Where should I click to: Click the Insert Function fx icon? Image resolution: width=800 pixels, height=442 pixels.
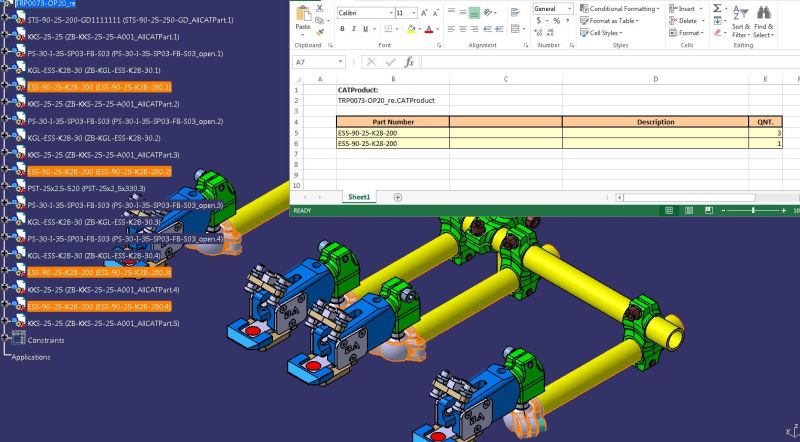point(409,62)
